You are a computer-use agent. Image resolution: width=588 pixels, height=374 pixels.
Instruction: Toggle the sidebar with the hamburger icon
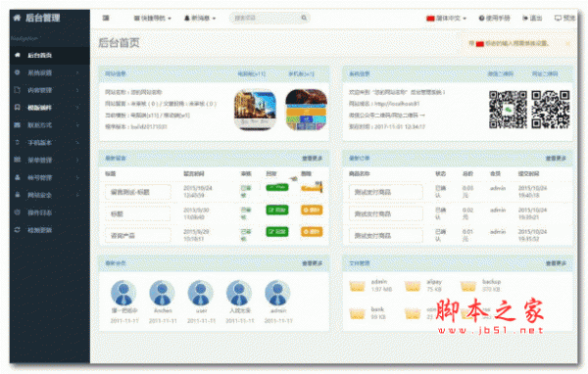106,18
